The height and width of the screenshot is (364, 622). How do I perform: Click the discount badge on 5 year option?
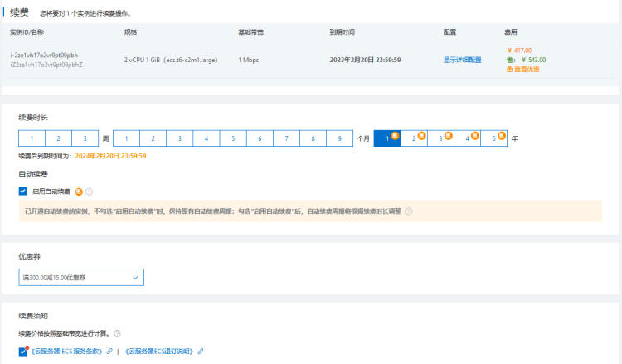click(502, 134)
